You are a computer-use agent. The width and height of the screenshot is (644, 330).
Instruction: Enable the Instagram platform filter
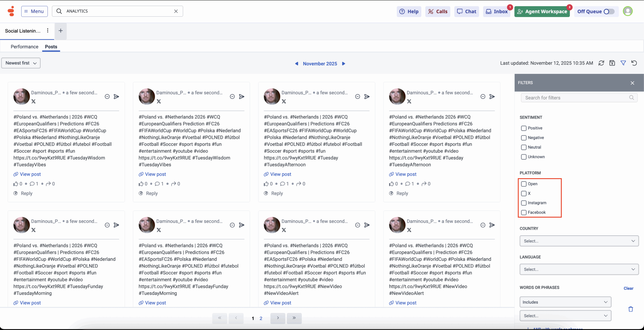click(524, 203)
